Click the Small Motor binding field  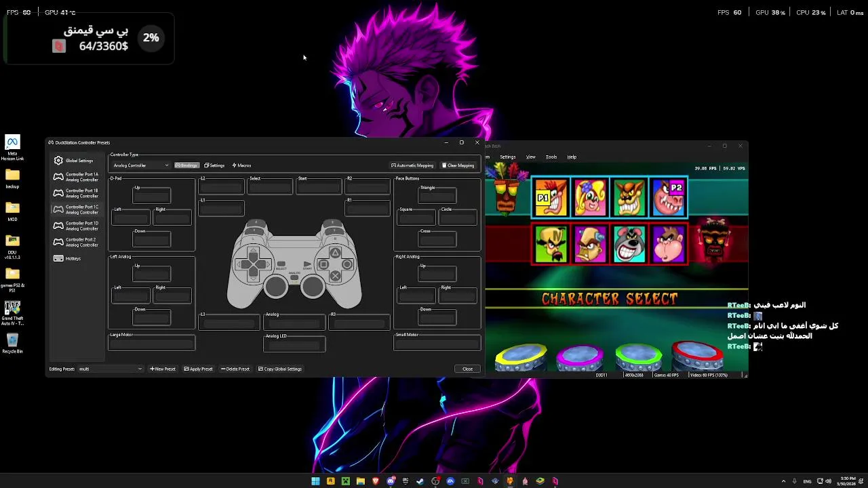pos(437,344)
